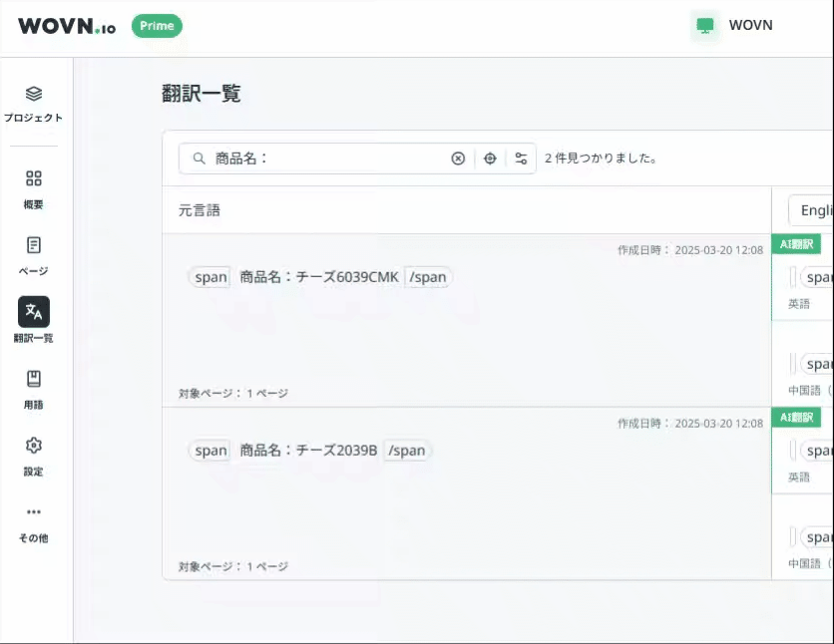Image resolution: width=834 pixels, height=644 pixels.
Task: Select the 翻訳一覧 translation list icon
Action: click(34, 312)
